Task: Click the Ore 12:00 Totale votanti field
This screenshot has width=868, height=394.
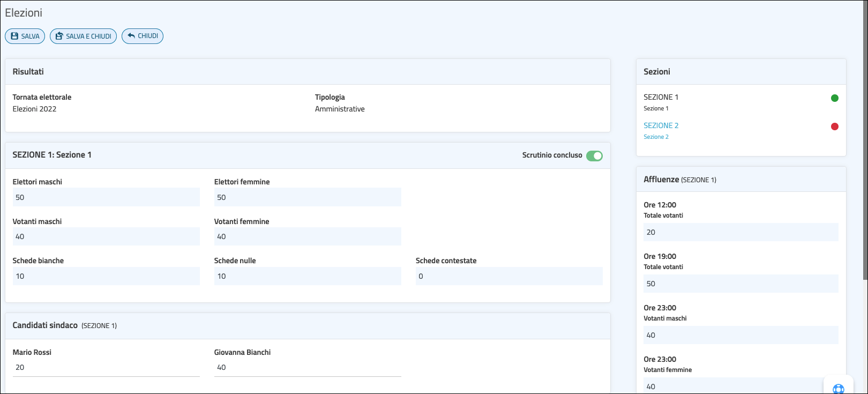Action: [740, 232]
